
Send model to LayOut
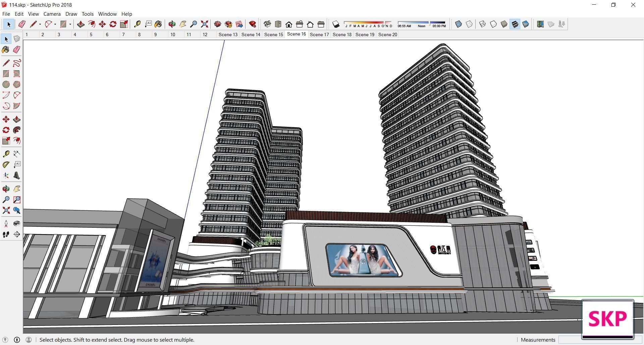[x=239, y=24]
